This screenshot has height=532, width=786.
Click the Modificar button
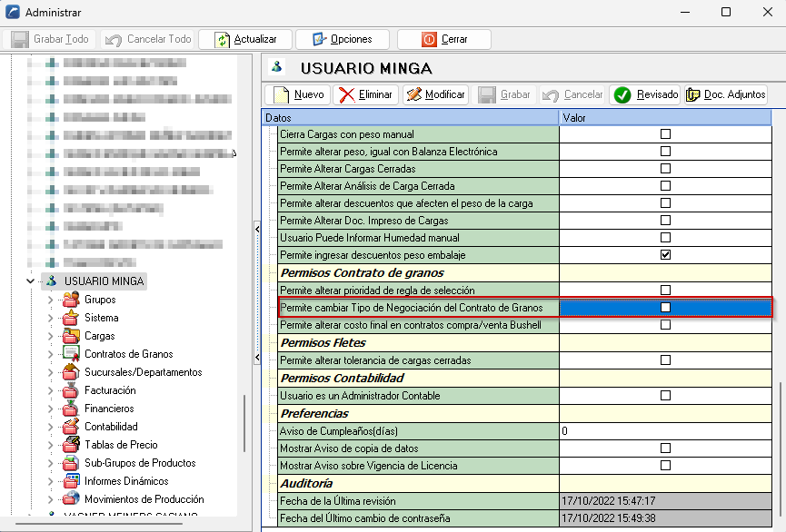(435, 94)
